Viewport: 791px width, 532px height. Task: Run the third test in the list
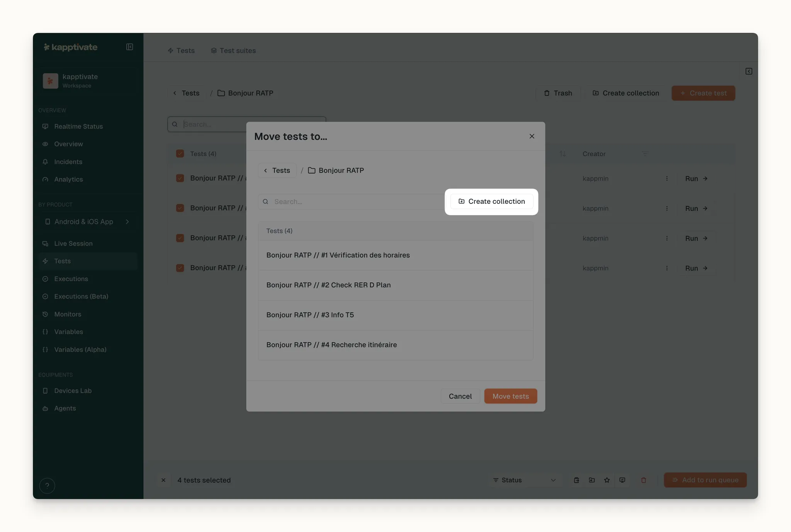696,238
